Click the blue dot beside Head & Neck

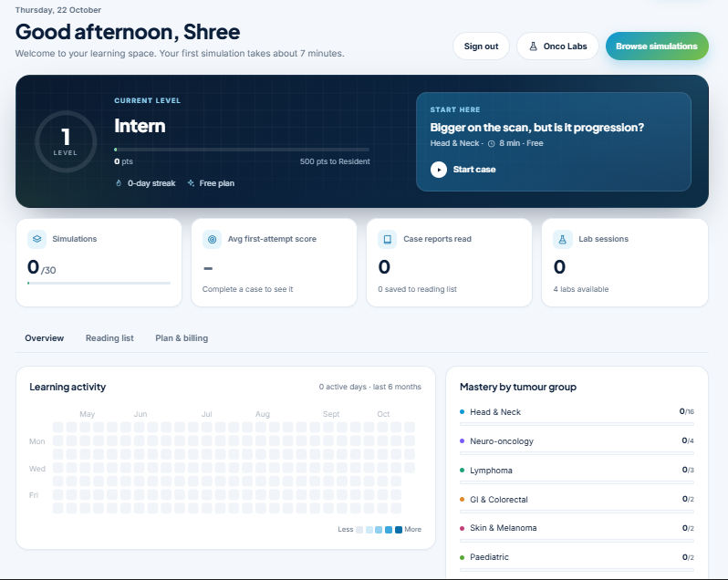click(x=462, y=411)
